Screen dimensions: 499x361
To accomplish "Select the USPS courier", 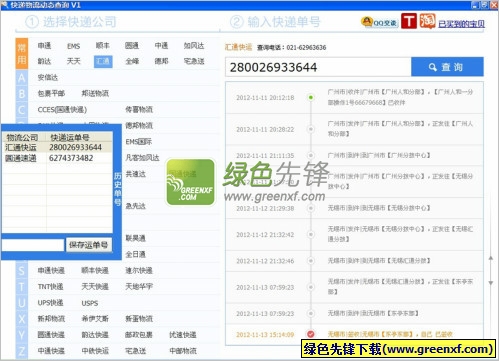I will (90, 303).
